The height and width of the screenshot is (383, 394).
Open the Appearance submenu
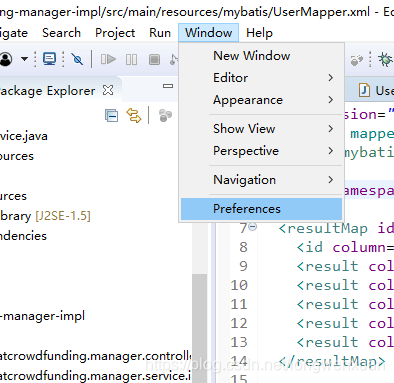coord(261,100)
